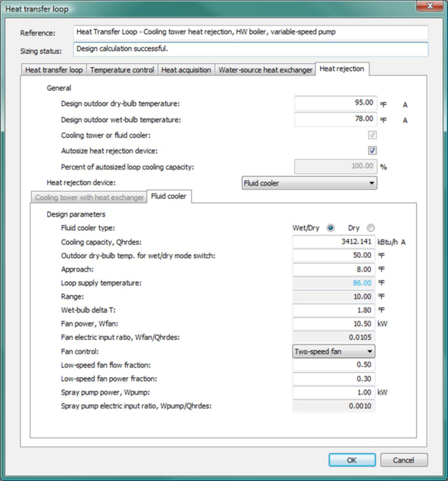Expand the Fan control dropdown

pyautogui.click(x=334, y=351)
